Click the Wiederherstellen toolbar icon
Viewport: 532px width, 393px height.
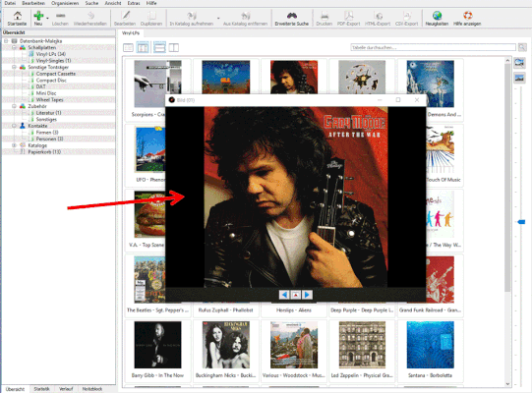90,16
